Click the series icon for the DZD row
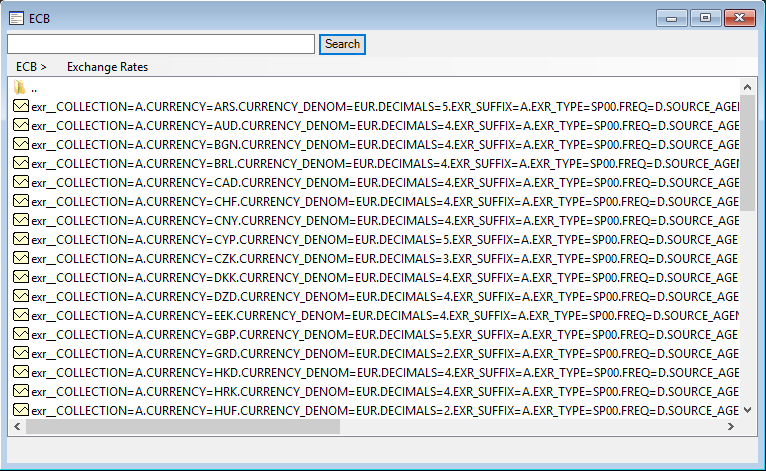The width and height of the screenshot is (766, 471). (x=21, y=296)
